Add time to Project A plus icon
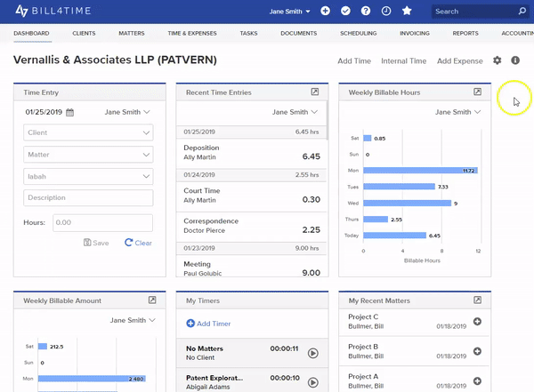The image size is (534, 392). (477, 381)
